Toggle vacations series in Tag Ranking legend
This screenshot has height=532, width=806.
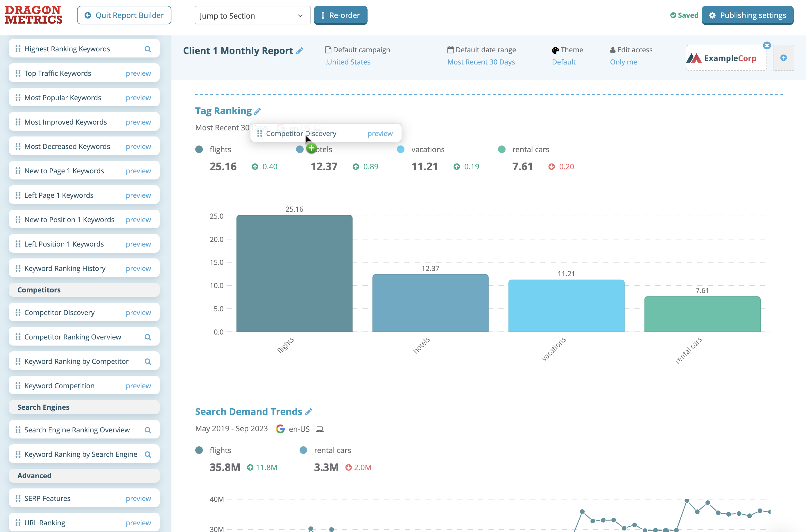tap(401, 150)
